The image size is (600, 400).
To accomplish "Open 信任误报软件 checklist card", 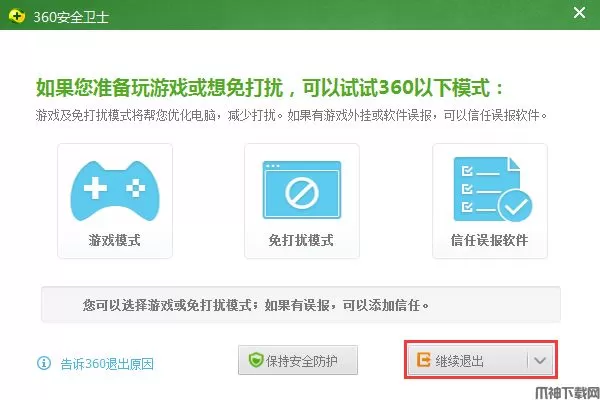I will point(490,201).
